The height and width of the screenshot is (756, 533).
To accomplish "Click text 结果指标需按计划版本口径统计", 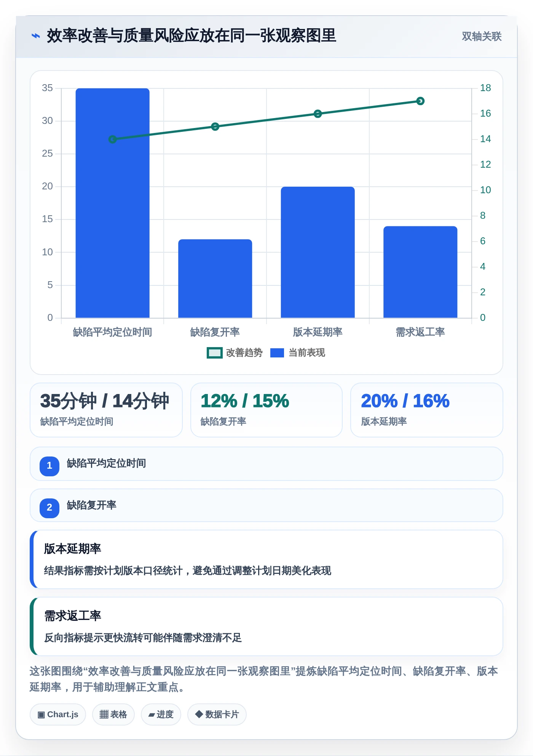I will tap(113, 571).
